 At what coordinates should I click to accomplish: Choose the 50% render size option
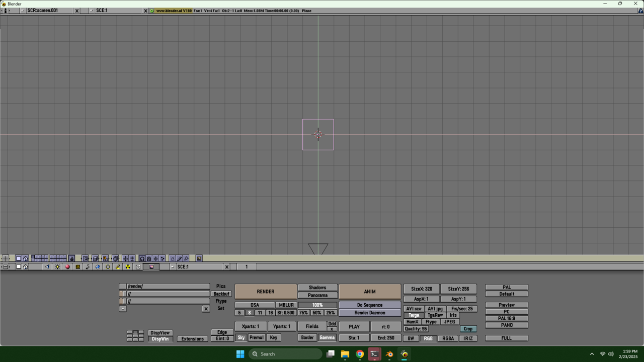pos(316,313)
